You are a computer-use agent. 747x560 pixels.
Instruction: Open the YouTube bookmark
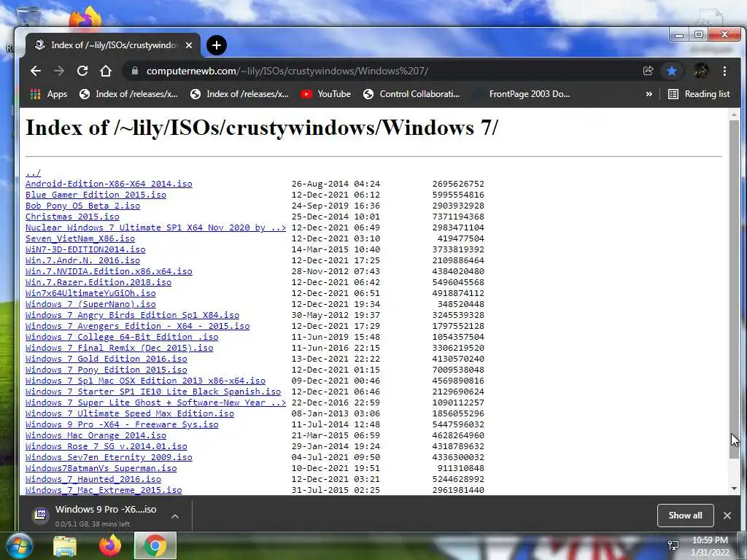tap(326, 94)
